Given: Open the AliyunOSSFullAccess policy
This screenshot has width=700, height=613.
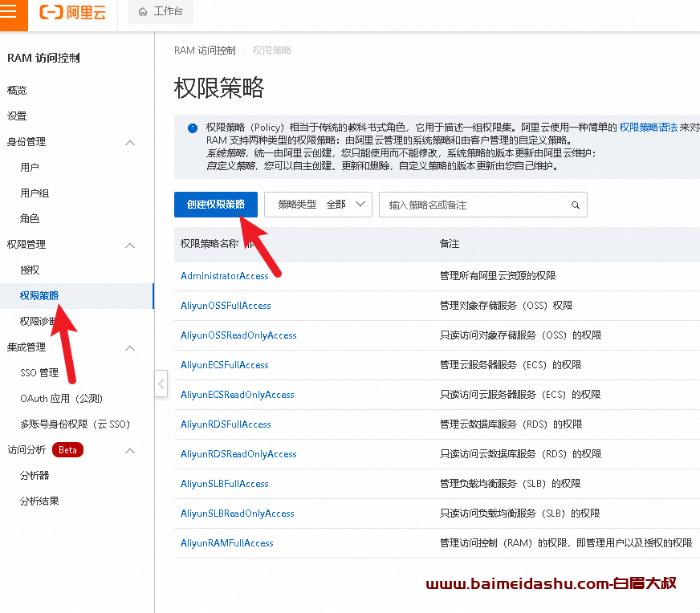Looking at the screenshot, I should 226,306.
